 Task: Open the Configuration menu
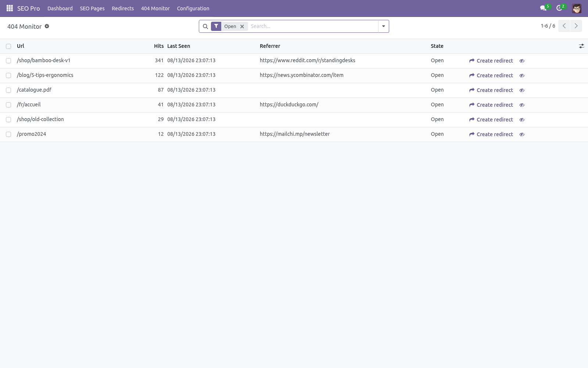[193, 8]
